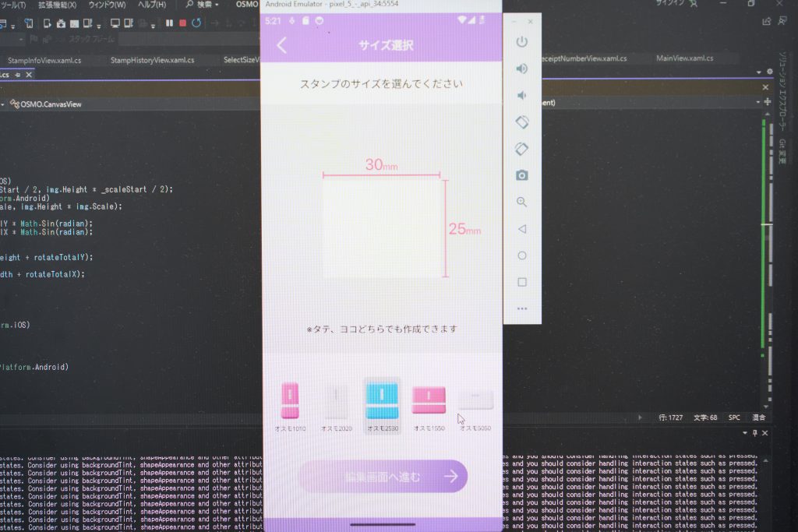Tap the back arrow in the app header
The image size is (798, 532).
pyautogui.click(x=281, y=45)
